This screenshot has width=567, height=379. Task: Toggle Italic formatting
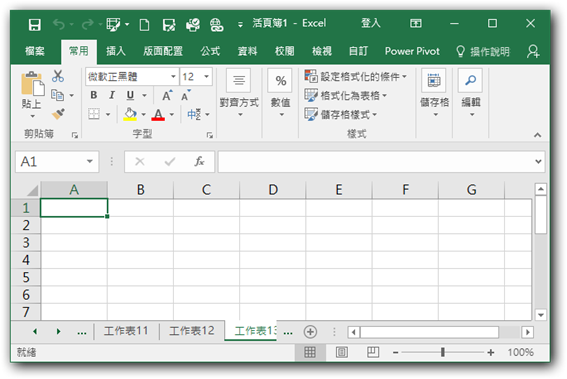tap(112, 95)
